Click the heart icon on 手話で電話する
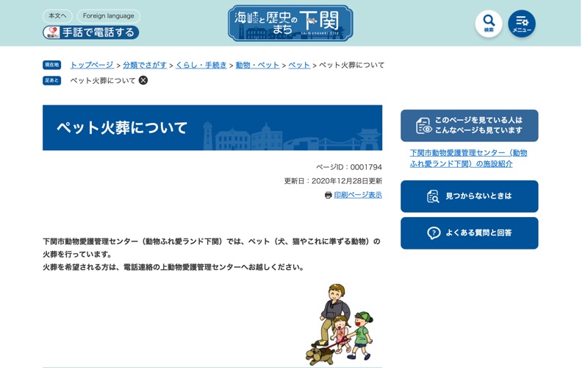The height and width of the screenshot is (368, 588). (x=52, y=32)
